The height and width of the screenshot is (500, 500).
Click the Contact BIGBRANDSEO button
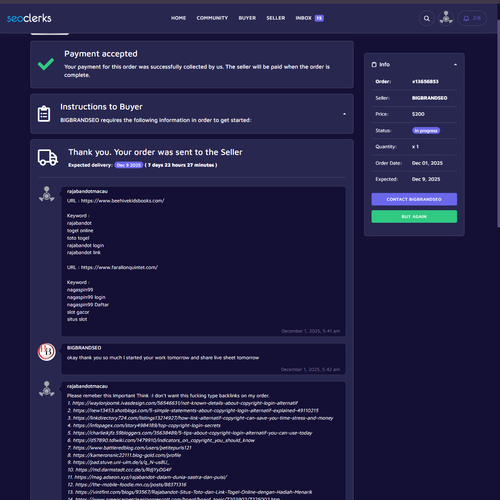tap(414, 199)
